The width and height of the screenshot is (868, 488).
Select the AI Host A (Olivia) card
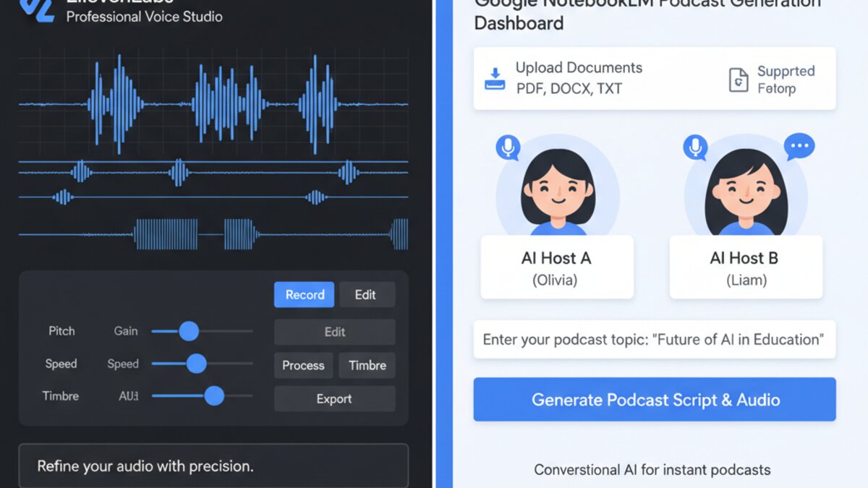pos(557,267)
